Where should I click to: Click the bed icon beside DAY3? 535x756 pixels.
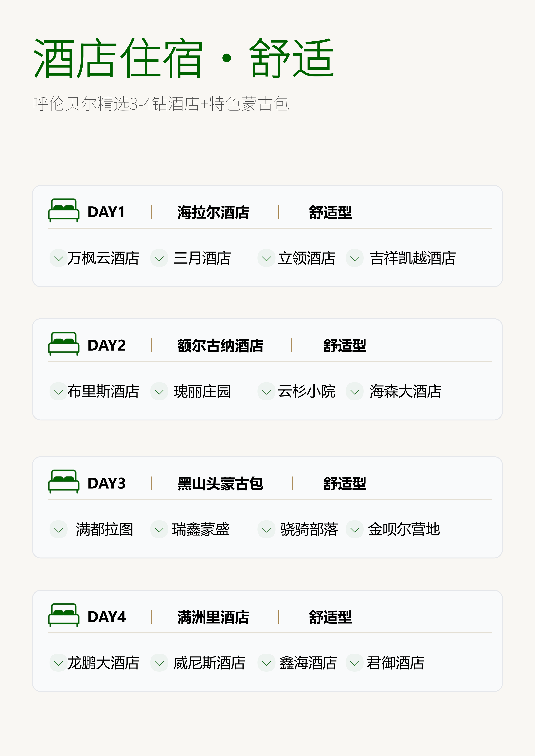click(64, 482)
